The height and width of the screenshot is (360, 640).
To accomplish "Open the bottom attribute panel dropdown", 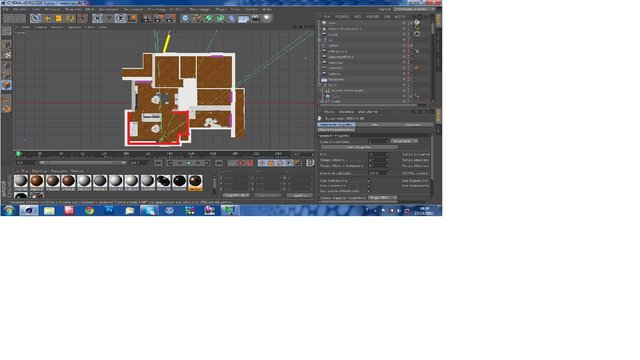I will tap(382, 198).
